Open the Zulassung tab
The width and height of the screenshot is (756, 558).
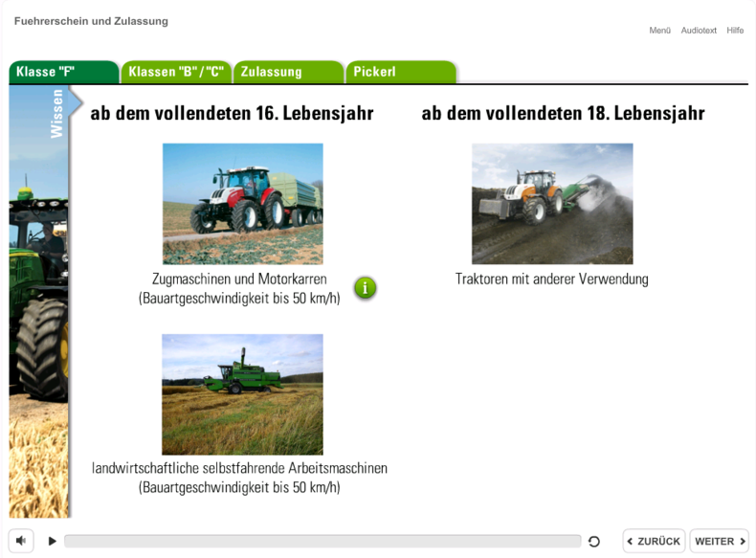287,72
